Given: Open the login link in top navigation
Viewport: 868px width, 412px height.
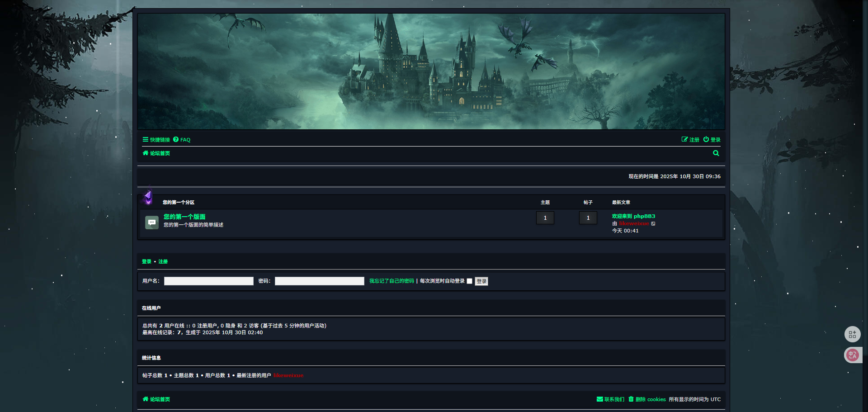Looking at the screenshot, I should [712, 140].
